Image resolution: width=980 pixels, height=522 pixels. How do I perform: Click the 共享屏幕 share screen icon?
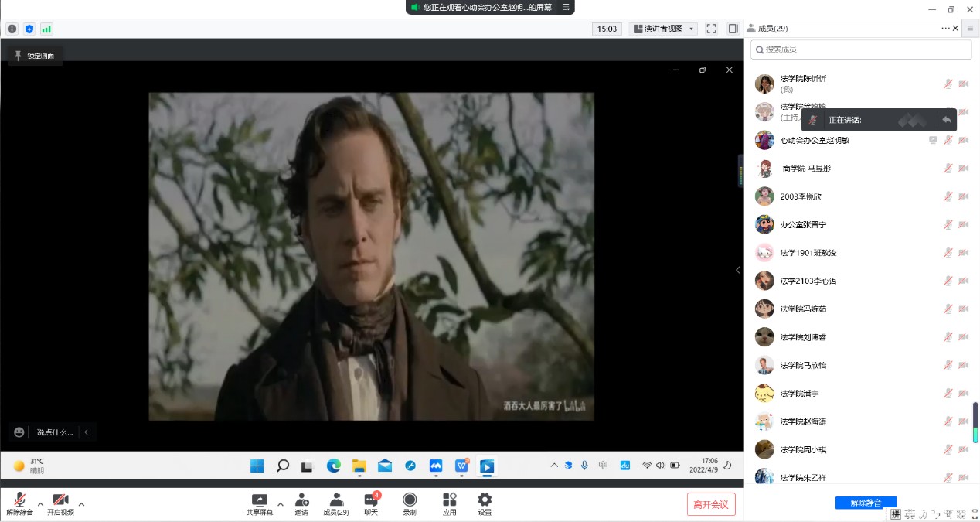pos(260,500)
